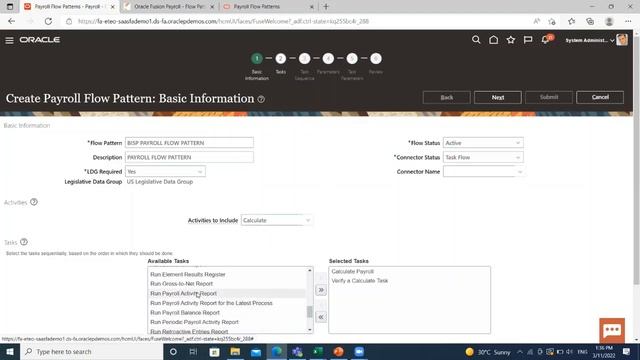Viewport: 640px width, 360px height.
Task: Click the Oracle logo
Action: click(x=40, y=40)
